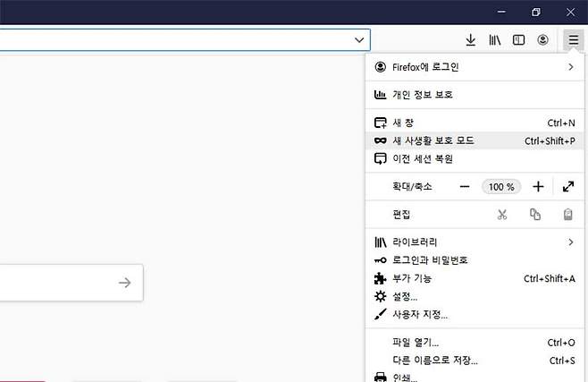Open '개인 정보 보호' menu item
588x382 pixels.
(x=475, y=95)
